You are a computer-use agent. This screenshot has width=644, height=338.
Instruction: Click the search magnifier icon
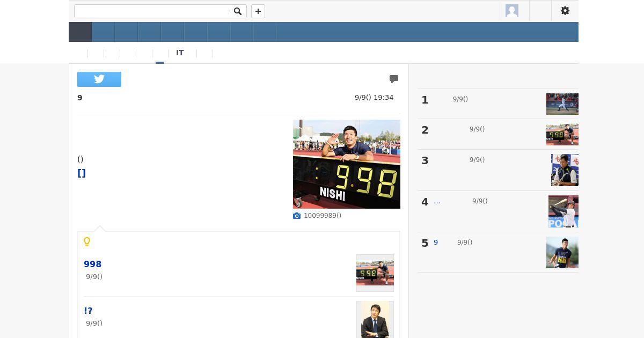(x=238, y=11)
